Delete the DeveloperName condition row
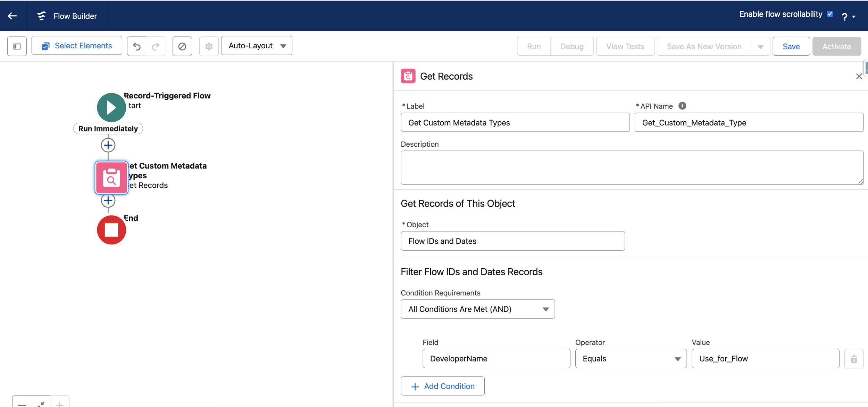Viewport: 868px width, 407px height. pos(854,359)
